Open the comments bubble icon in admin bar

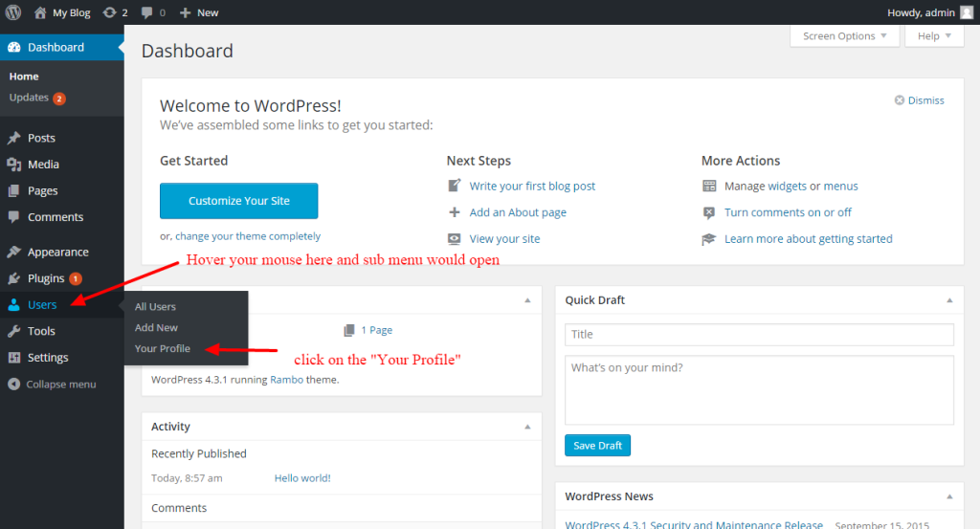[146, 12]
